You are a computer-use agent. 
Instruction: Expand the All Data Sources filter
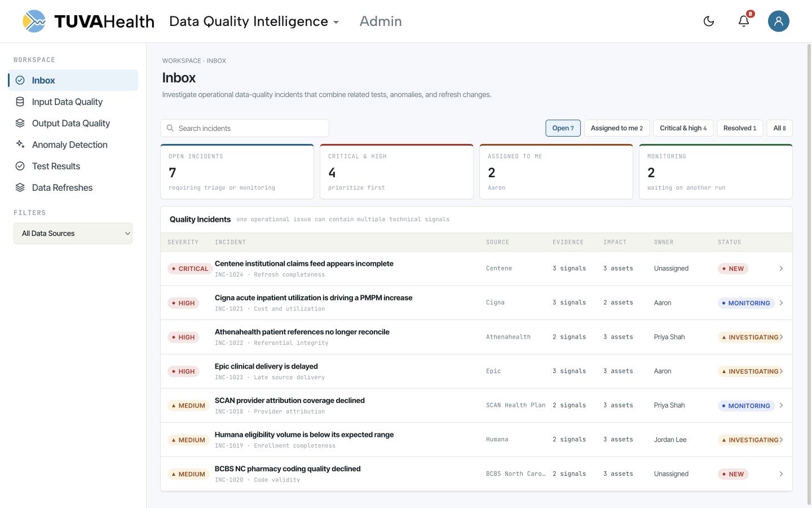click(73, 233)
